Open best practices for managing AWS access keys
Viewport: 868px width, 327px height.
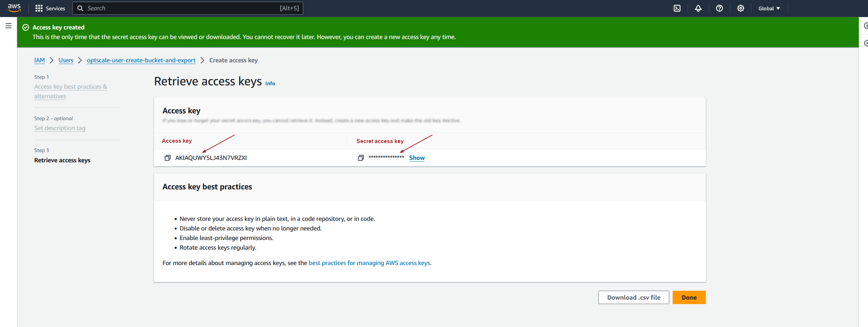tap(369, 263)
